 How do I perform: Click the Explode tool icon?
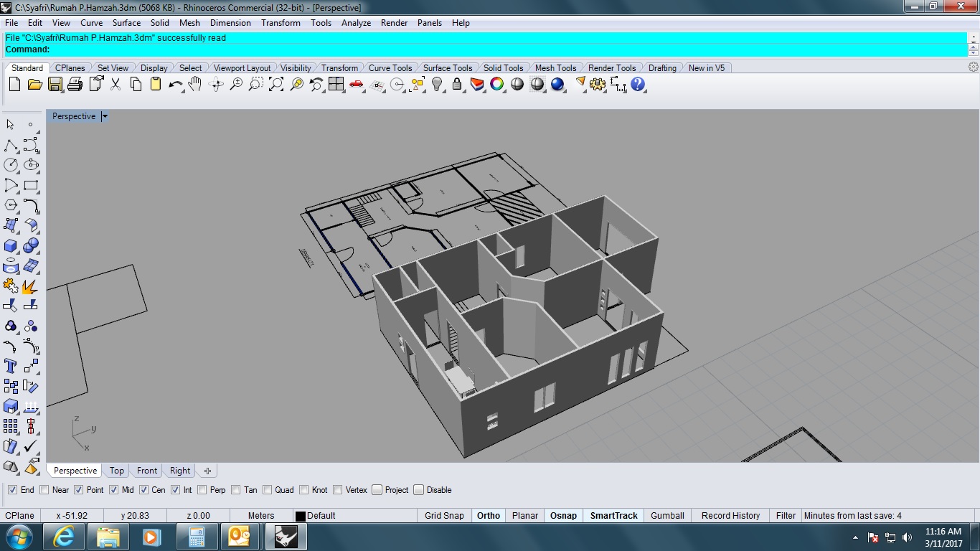tap(31, 286)
